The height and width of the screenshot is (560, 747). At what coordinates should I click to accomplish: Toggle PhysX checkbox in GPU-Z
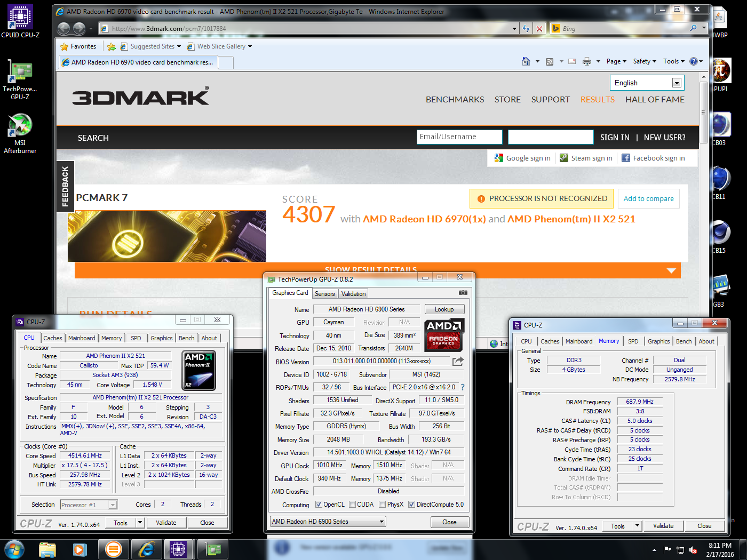coord(382,505)
